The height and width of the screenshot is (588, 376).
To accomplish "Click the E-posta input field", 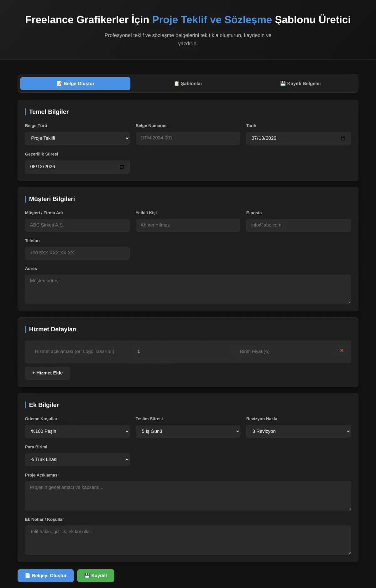I will pos(299,225).
